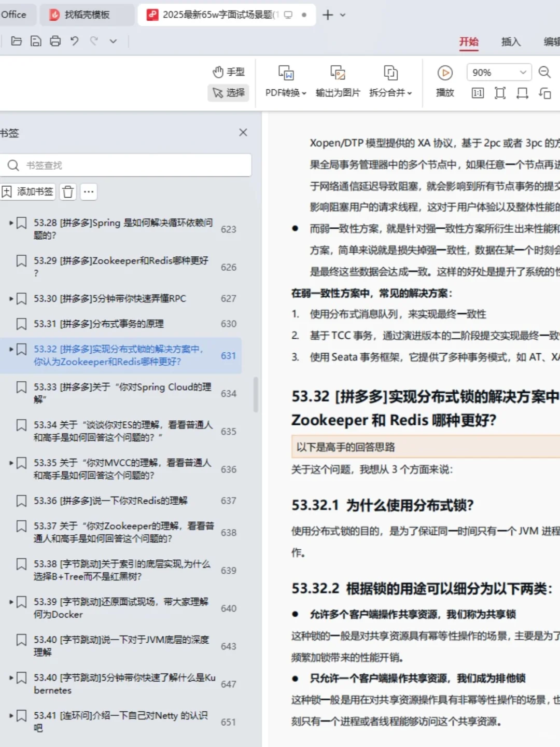Click the print icon in quick toolbar

coord(55,41)
